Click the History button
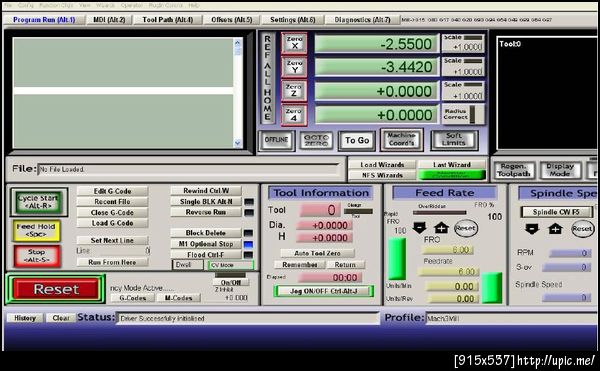 (25, 318)
